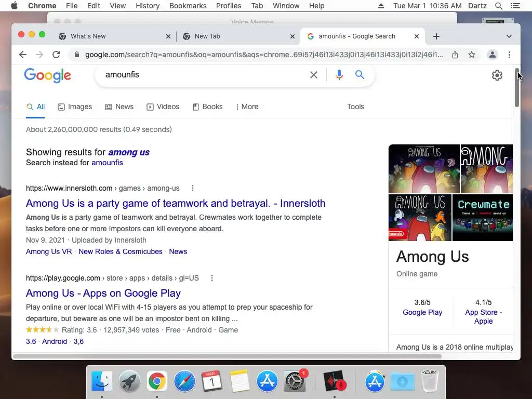Screen dimensions: 532x399
Task: Open App Store - Apple rating link
Action: (x=483, y=316)
